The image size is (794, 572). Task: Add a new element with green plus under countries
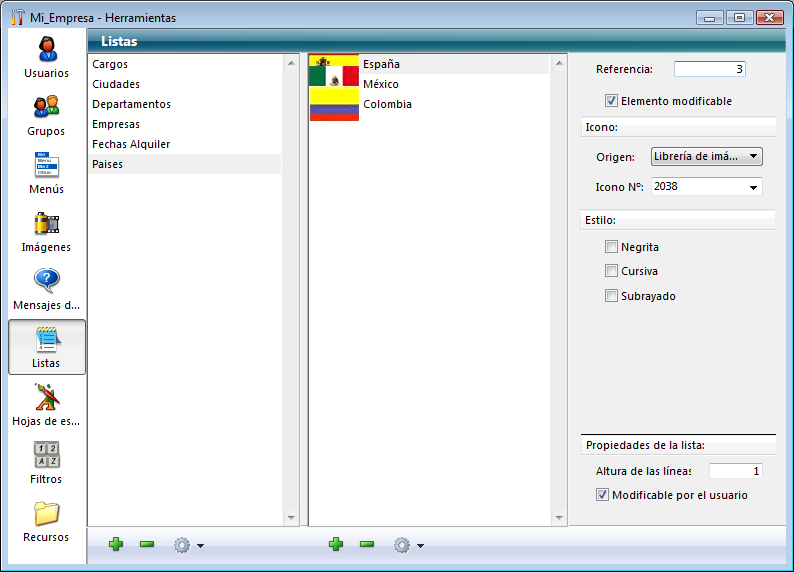[336, 545]
